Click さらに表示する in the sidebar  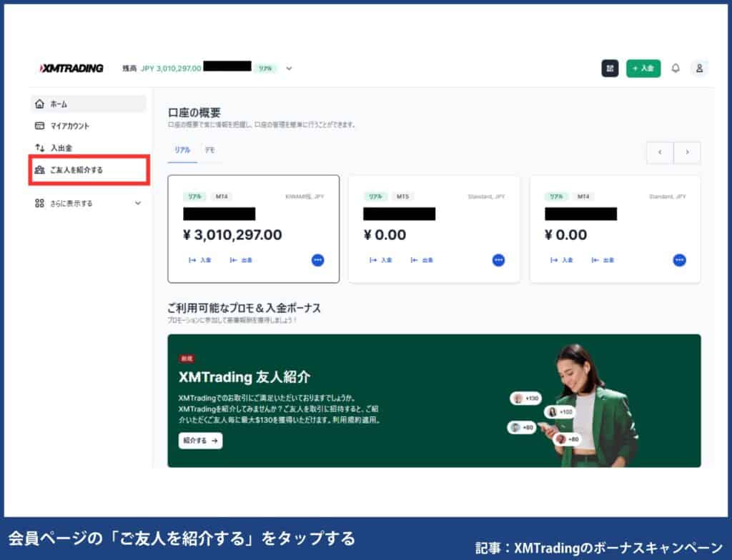(x=89, y=203)
